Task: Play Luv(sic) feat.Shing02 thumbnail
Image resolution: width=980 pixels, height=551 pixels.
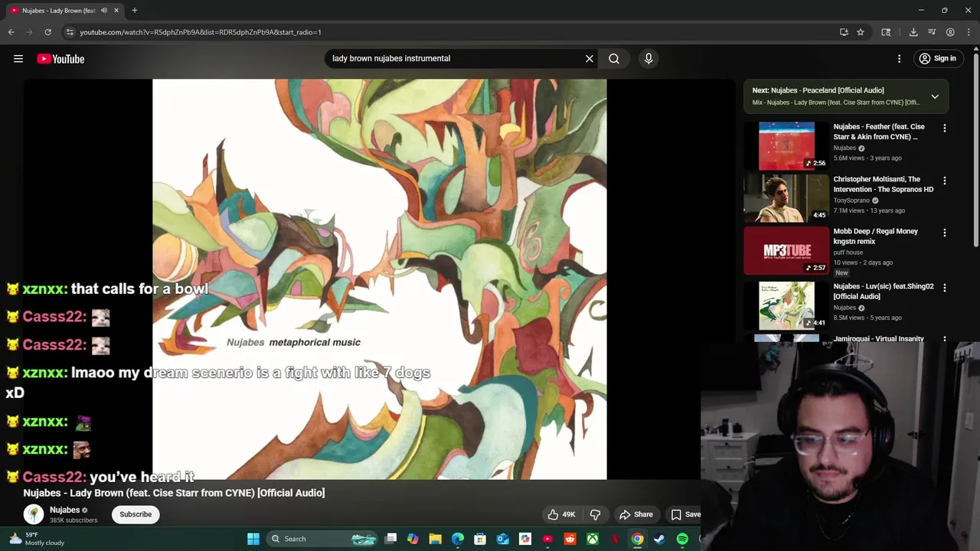Action: (786, 305)
